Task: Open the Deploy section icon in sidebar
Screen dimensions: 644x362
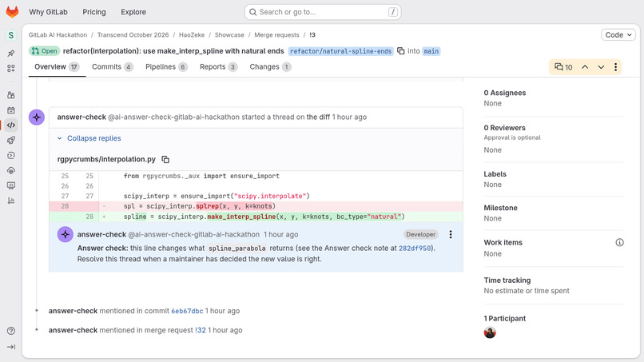Action: click(x=11, y=170)
